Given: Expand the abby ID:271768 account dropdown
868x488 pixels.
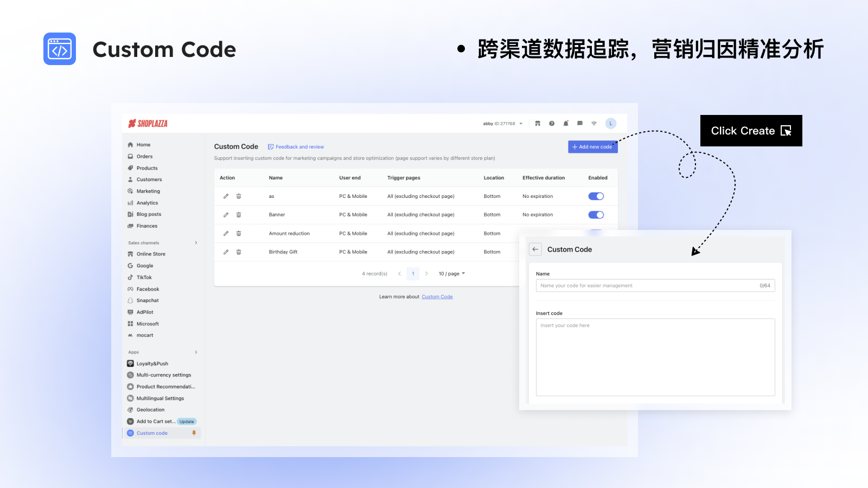Looking at the screenshot, I should tap(502, 123).
